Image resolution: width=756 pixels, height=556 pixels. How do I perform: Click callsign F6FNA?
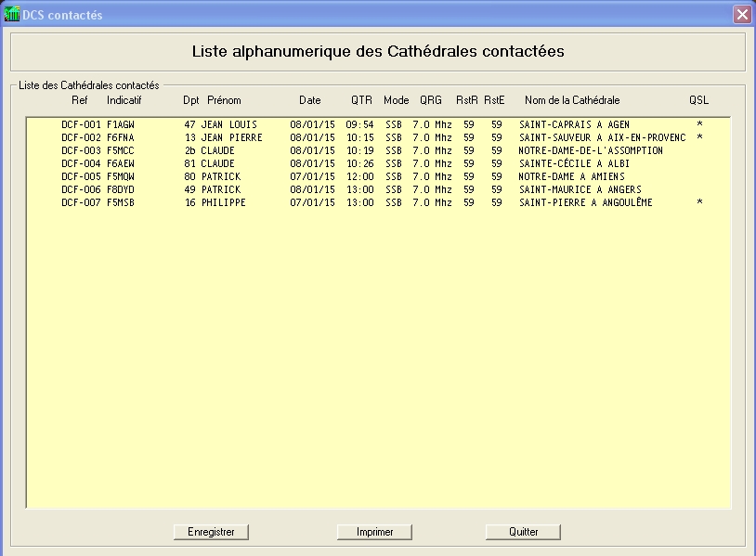[121, 137]
